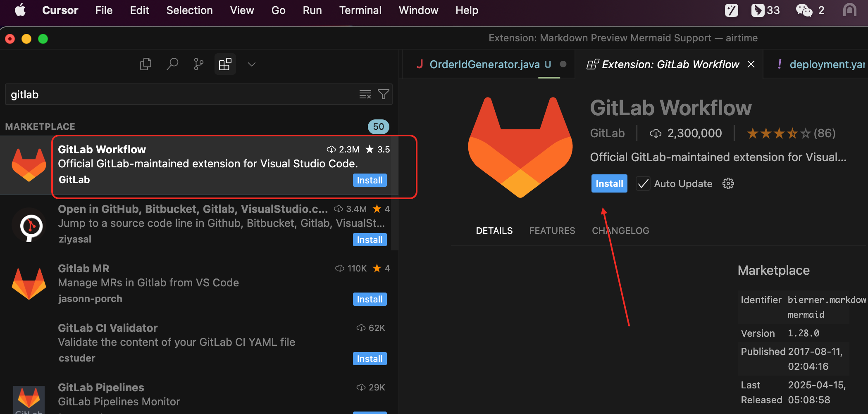Click the 2.3M downloads count in list

click(x=343, y=149)
